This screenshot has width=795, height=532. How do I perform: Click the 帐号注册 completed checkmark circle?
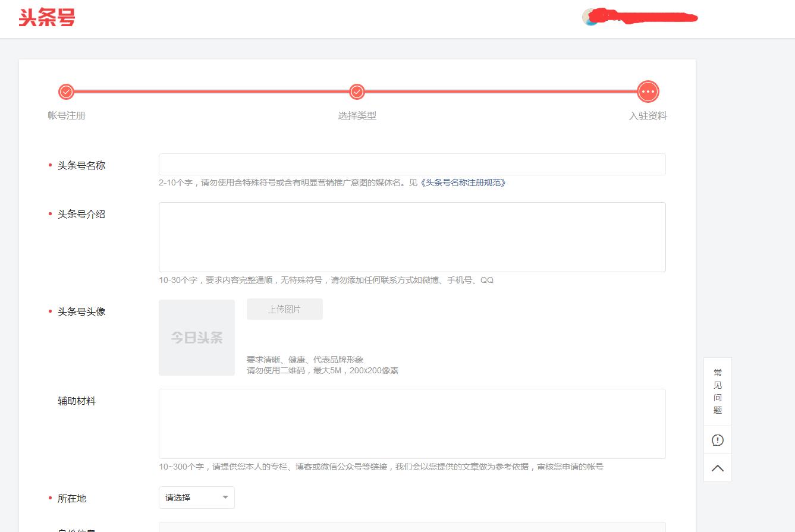[x=66, y=92]
